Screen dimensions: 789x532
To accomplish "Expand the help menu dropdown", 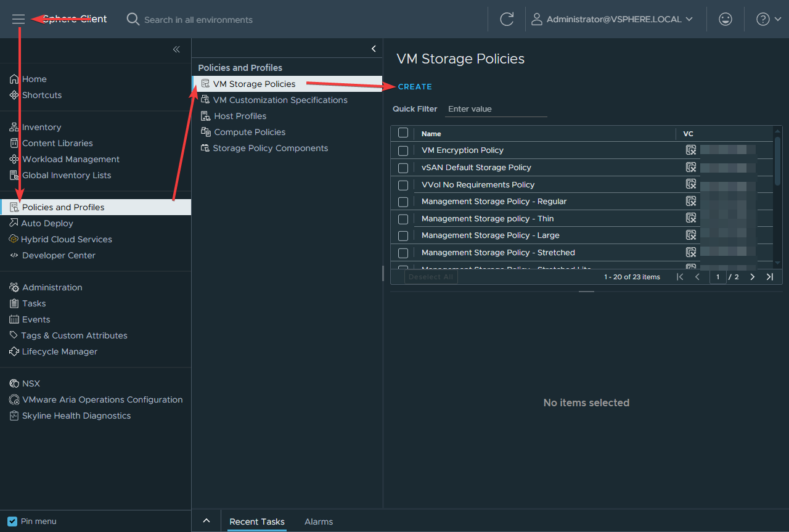I will [769, 19].
